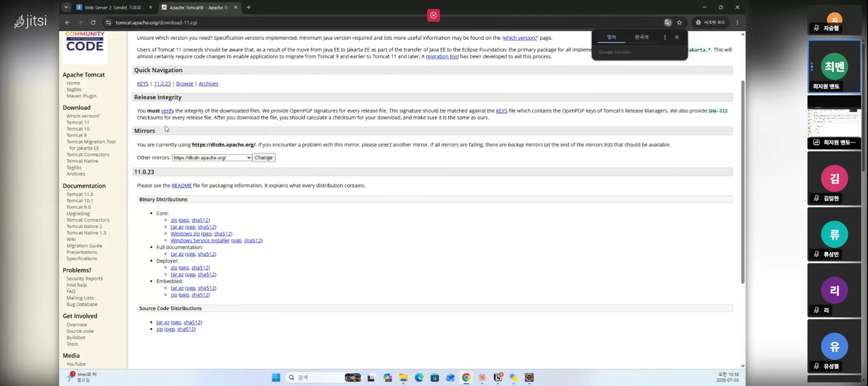
Task: Click the verify link under Release Integrity
Action: [167, 111]
